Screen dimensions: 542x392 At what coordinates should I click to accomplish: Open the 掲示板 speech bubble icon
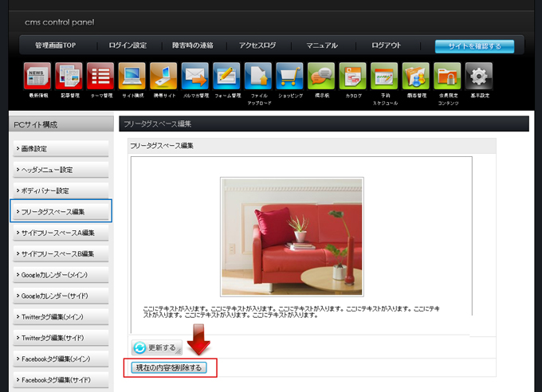point(321,76)
